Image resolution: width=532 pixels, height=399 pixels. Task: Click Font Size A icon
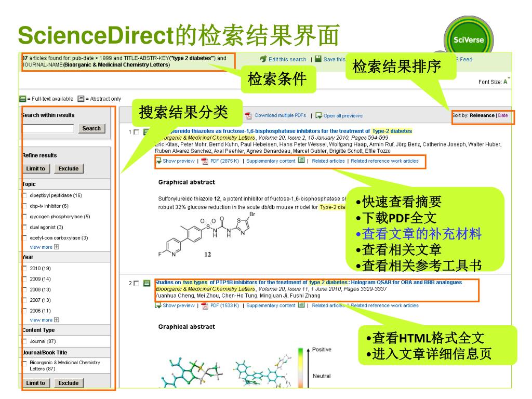click(506, 82)
